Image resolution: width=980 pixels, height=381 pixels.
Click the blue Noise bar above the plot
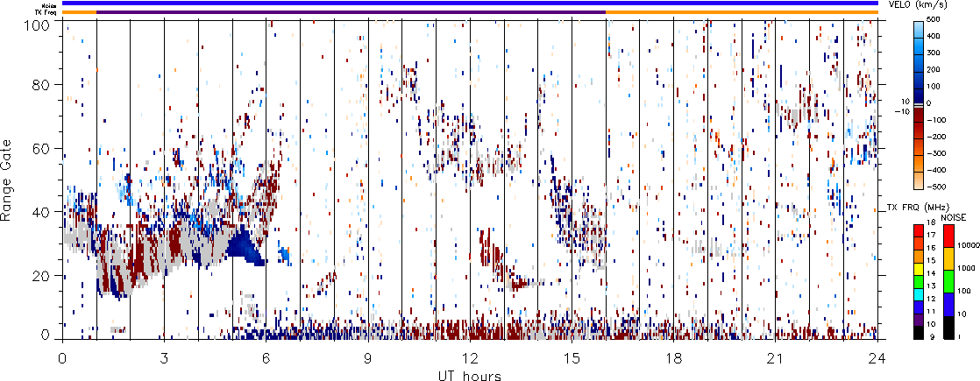click(x=470, y=4)
